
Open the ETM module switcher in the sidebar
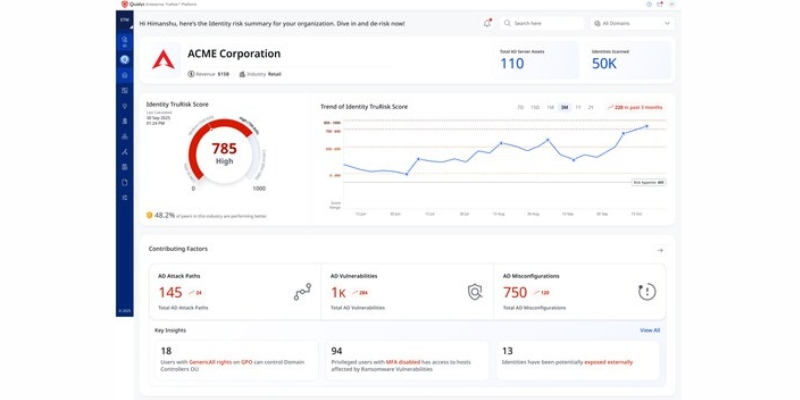tap(124, 19)
